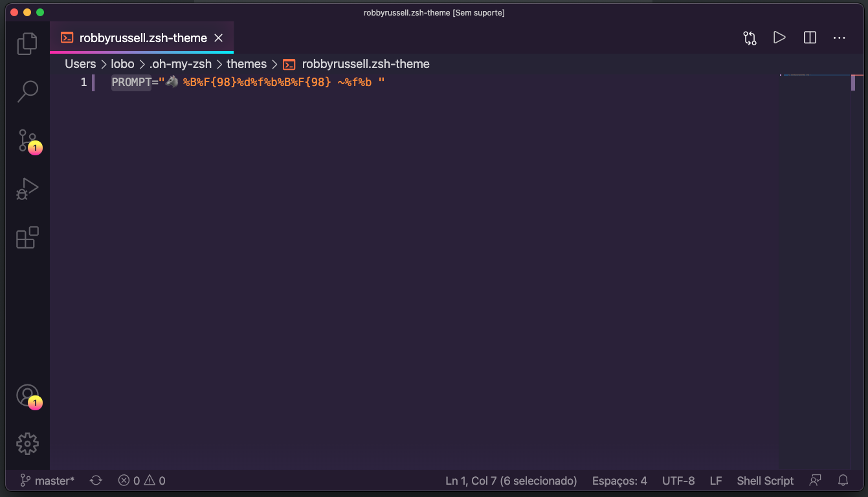Screen dimensions: 868x497
Task: Click the PROMPT variable in line 1
Action: (131, 82)
